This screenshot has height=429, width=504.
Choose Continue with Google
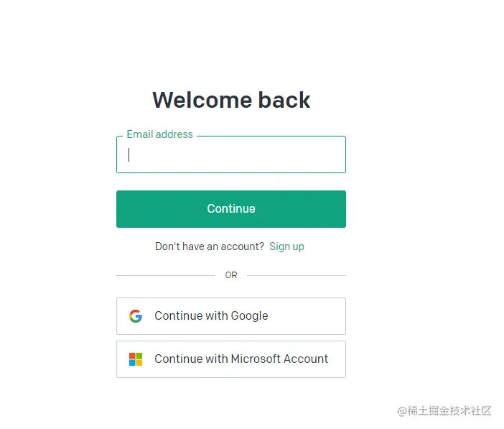(x=231, y=316)
